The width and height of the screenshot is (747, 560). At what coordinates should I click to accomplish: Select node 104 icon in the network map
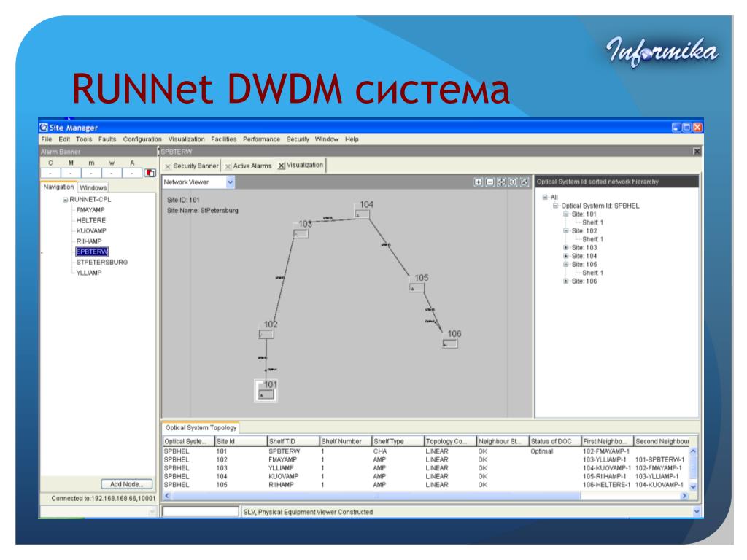[362, 214]
